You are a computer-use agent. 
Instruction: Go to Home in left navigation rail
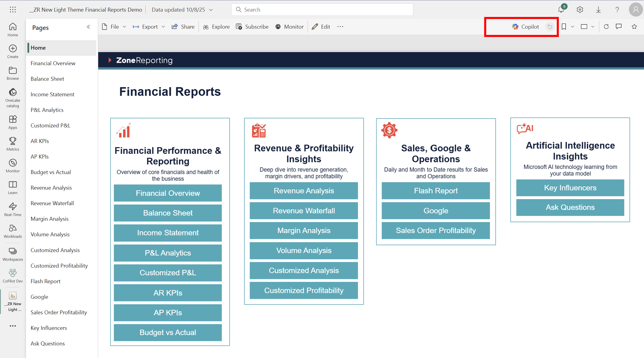tap(13, 30)
